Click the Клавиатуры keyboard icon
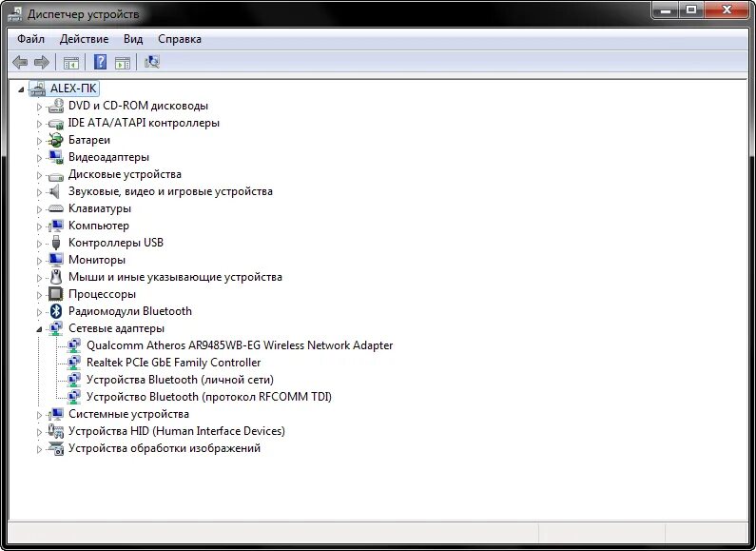This screenshot has width=756, height=551. 56,209
